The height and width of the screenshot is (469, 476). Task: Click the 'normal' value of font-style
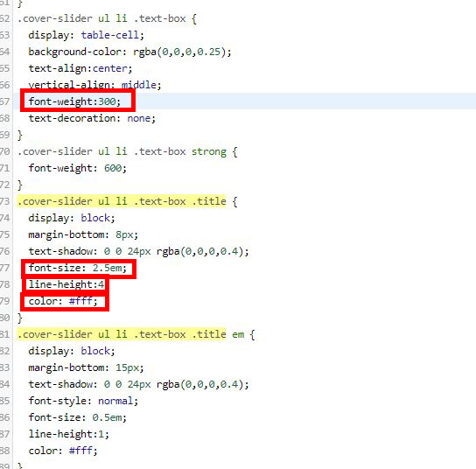pyautogui.click(x=115, y=401)
